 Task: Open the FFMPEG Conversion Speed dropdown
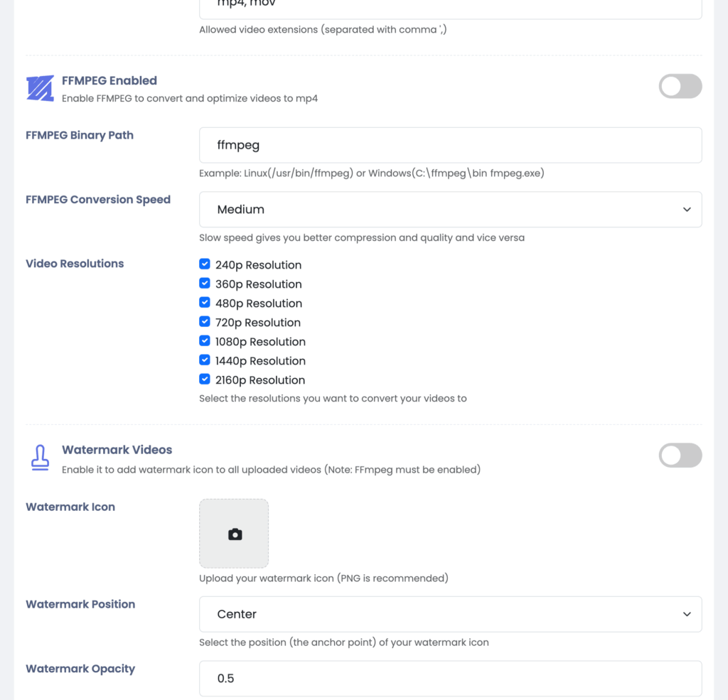click(x=450, y=210)
